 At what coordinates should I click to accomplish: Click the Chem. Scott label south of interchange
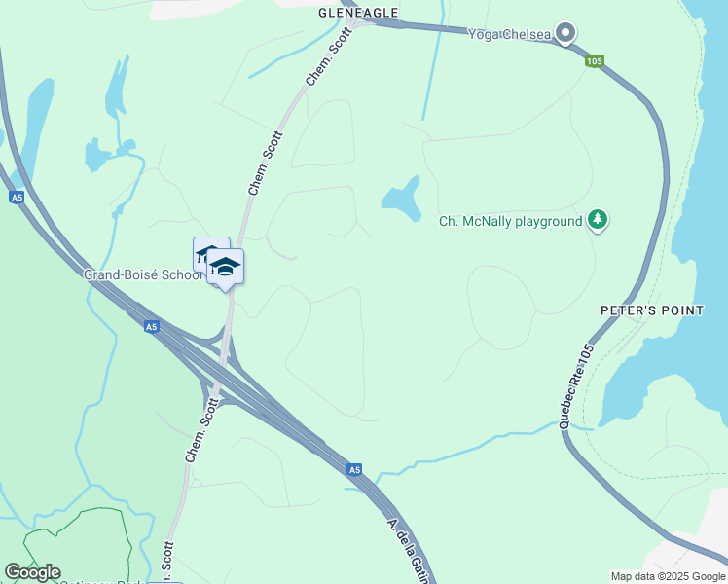[x=202, y=430]
